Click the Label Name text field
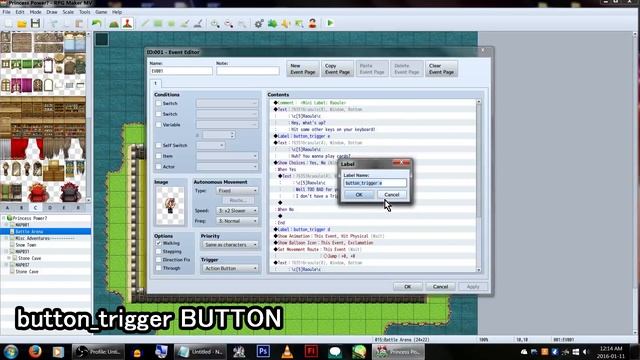 [375, 183]
